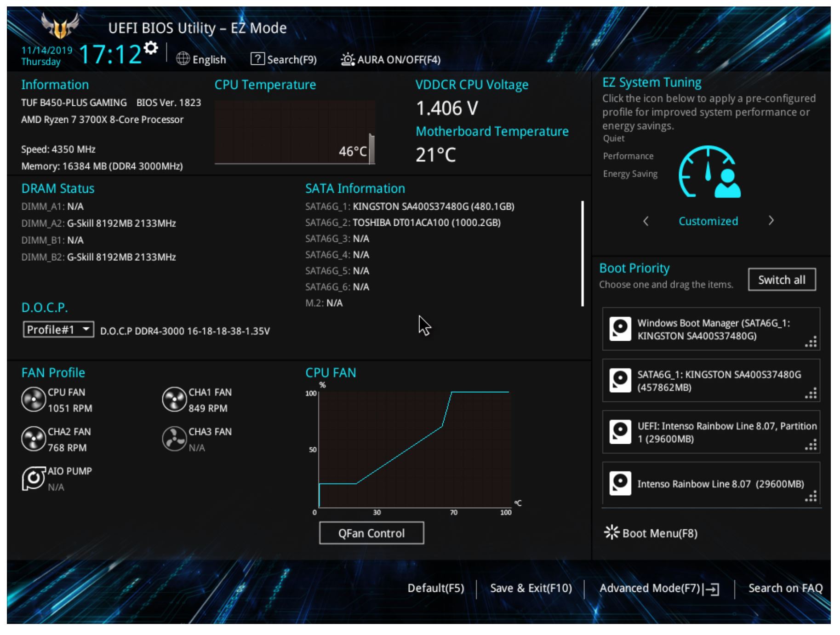Select the Energy Saving tuning profile
The width and height of the screenshot is (840, 635).
pyautogui.click(x=630, y=174)
